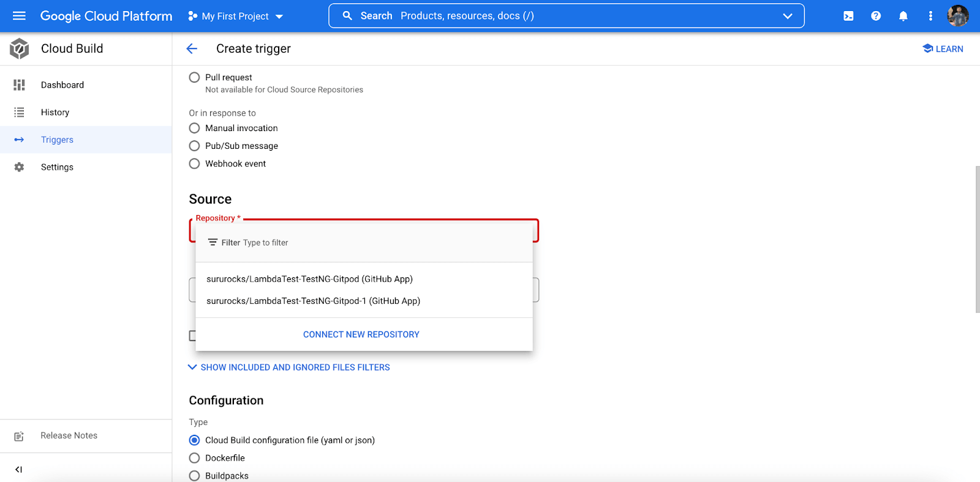The height and width of the screenshot is (482, 980).
Task: Click the Triggers arrow icon
Action: (19, 140)
